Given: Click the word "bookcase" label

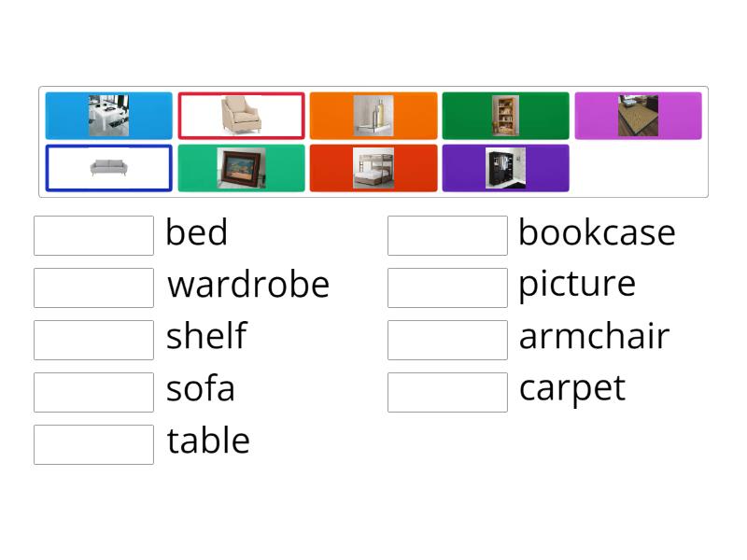Looking at the screenshot, I should (597, 232).
